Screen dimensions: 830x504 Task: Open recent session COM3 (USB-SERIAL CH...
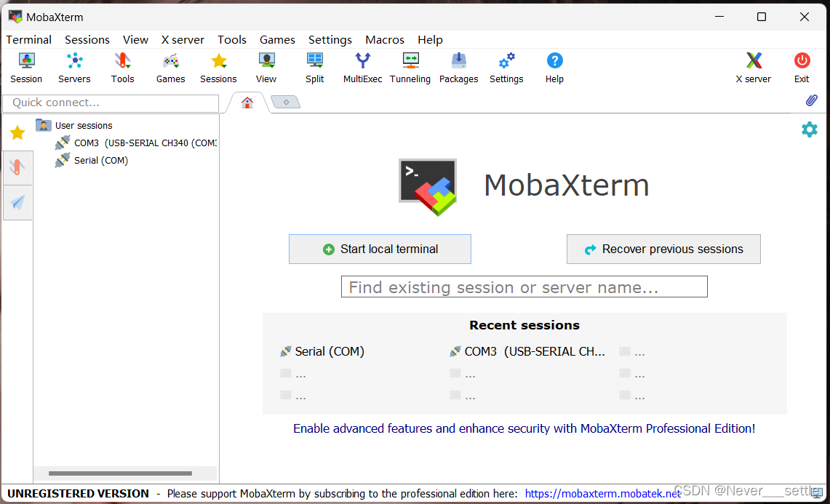pyautogui.click(x=527, y=351)
